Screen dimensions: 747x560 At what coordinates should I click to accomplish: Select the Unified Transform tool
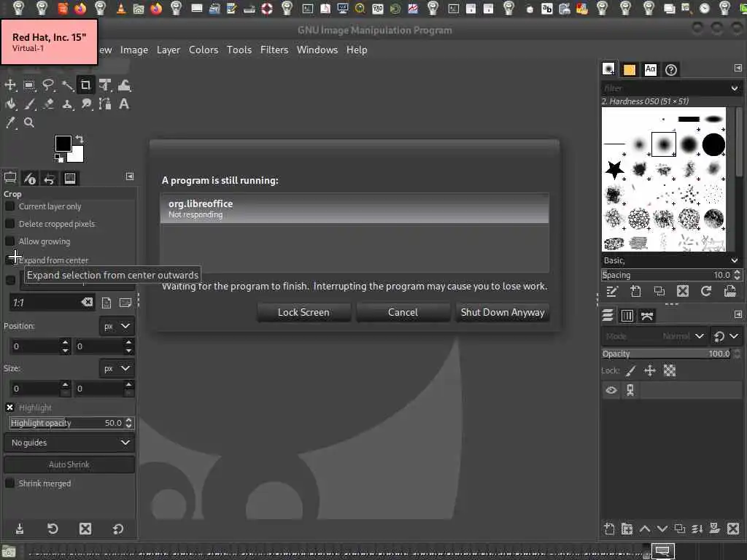[x=105, y=85]
